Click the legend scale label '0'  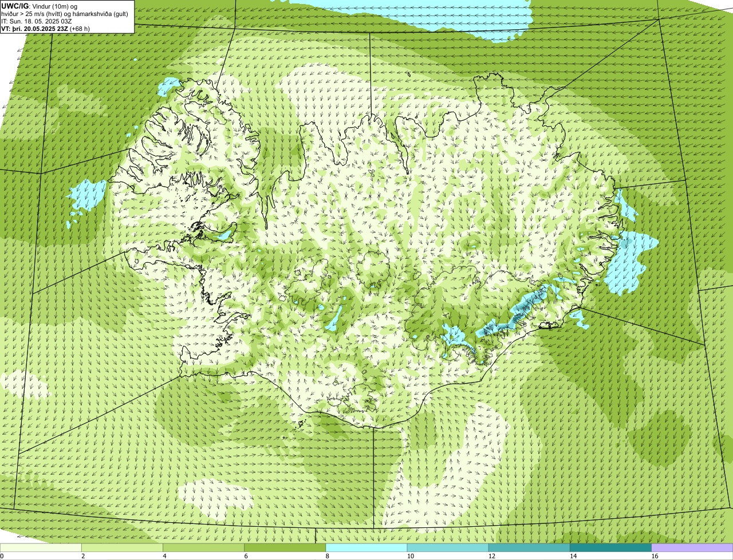click(x=2, y=556)
